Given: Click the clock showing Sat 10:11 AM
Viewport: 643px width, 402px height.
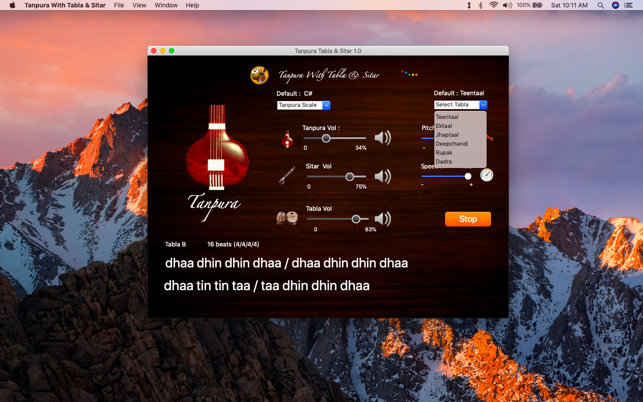Looking at the screenshot, I should [569, 5].
